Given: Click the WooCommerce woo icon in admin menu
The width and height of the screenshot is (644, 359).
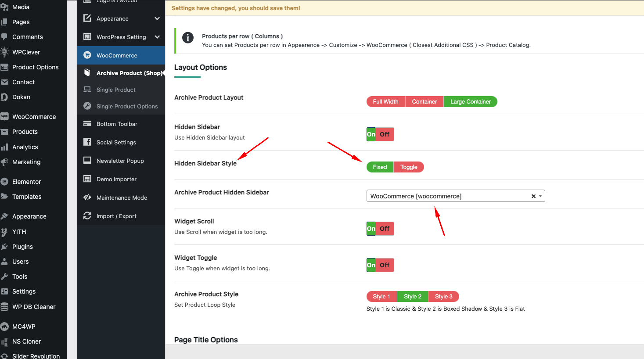Looking at the screenshot, I should click(4, 117).
